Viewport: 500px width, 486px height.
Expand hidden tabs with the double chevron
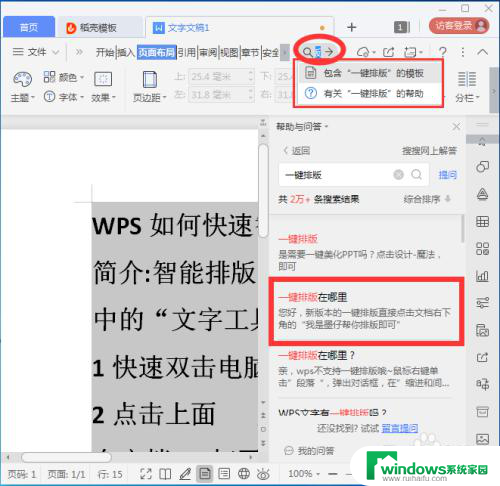tap(79, 52)
